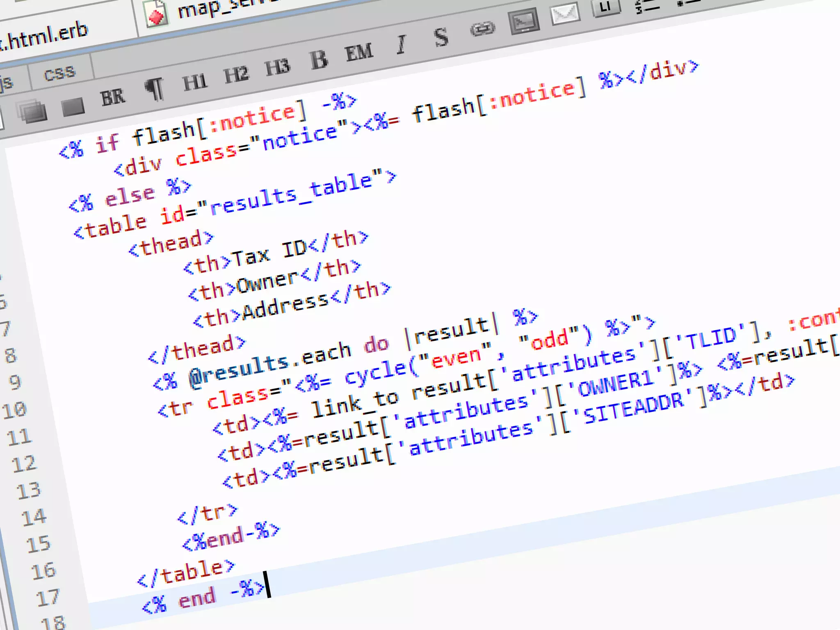
Task: Insert a hyperlink with chain icon
Action: pyautogui.click(x=483, y=29)
